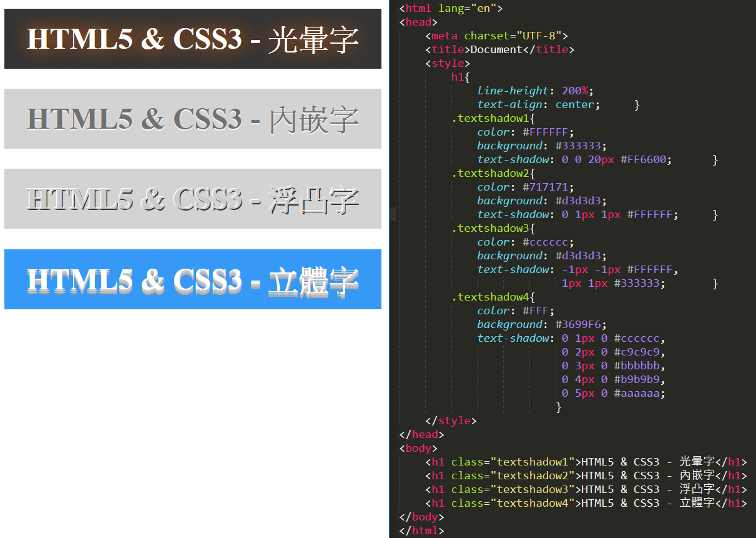Click the h1 line with class textshadow4
This screenshot has height=538, width=756.
pyautogui.click(x=586, y=504)
